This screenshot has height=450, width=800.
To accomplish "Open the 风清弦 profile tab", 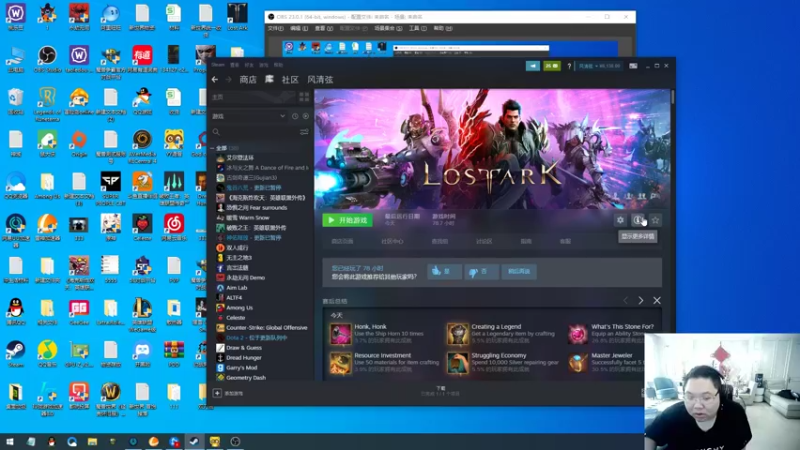I will 320,80.
